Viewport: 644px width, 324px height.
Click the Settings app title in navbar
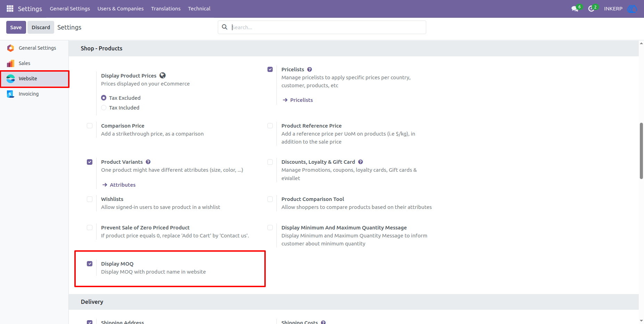[30, 9]
